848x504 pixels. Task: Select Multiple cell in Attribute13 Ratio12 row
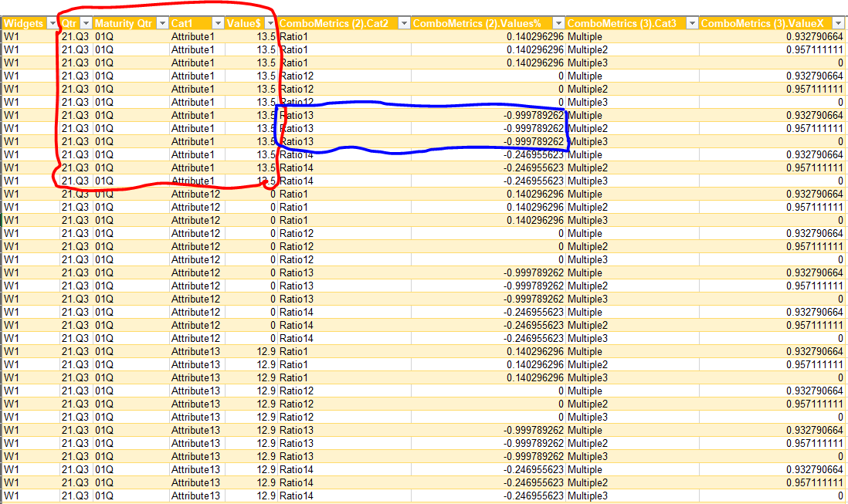coord(632,391)
